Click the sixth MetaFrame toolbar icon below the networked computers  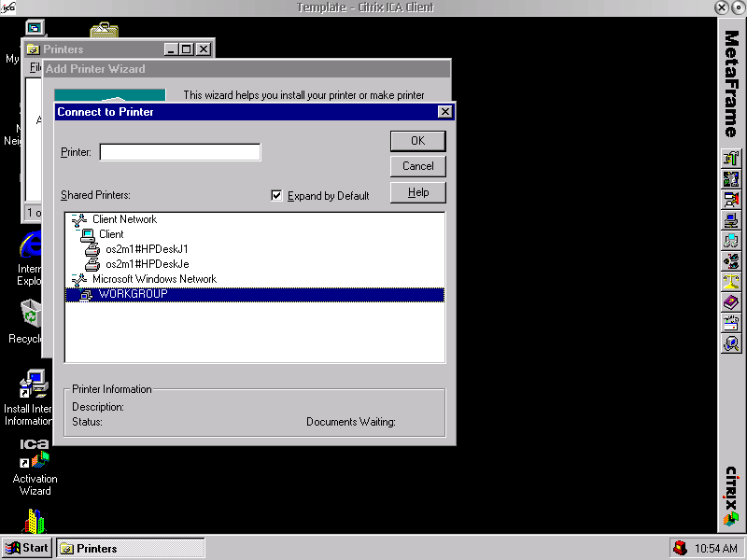point(731,261)
